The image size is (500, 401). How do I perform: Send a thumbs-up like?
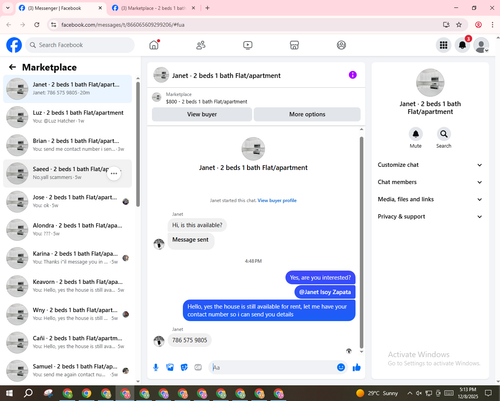tap(357, 367)
